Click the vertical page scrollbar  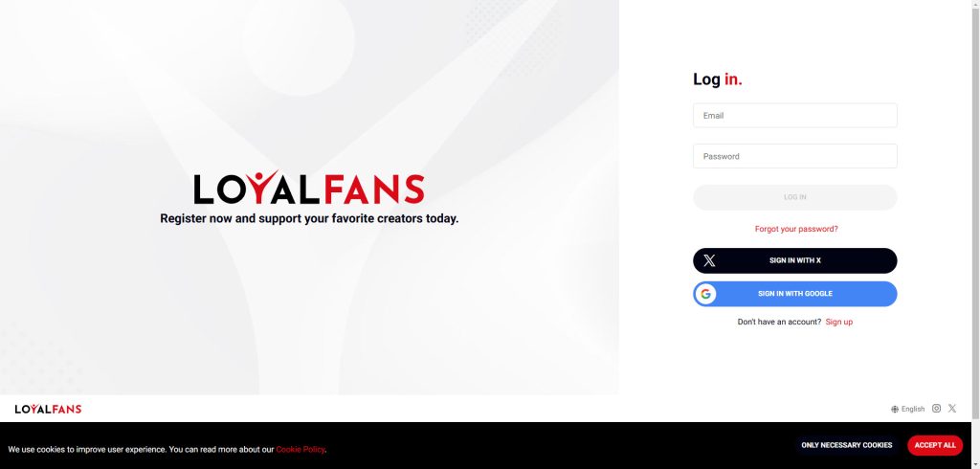tap(975, 234)
